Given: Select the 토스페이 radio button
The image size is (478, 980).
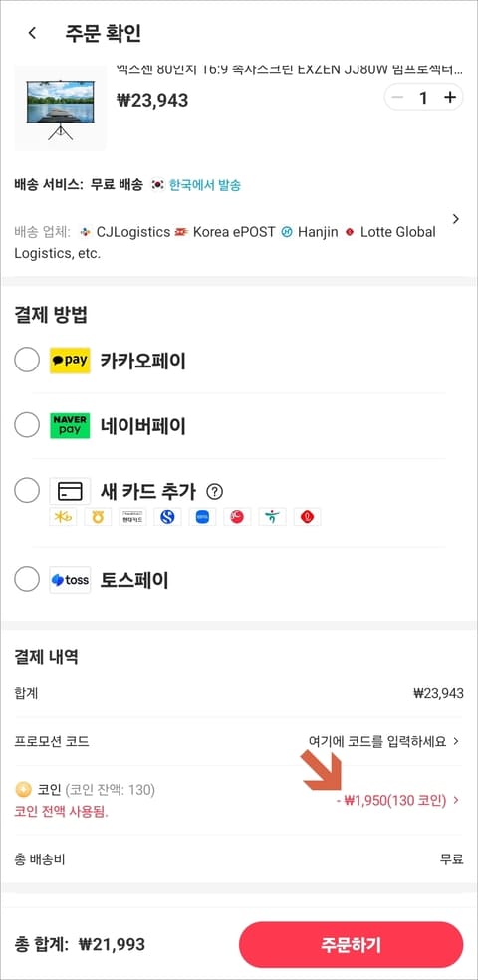Looking at the screenshot, I should pyautogui.click(x=27, y=580).
